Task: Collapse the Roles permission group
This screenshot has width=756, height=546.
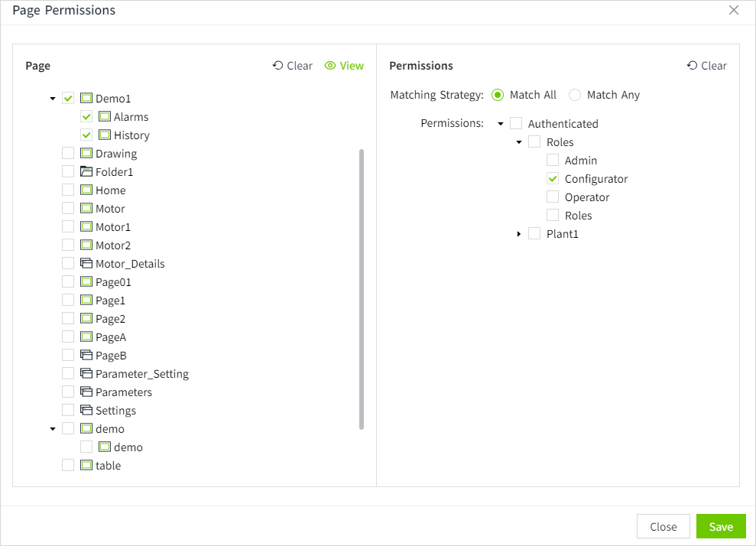Action: coord(519,142)
